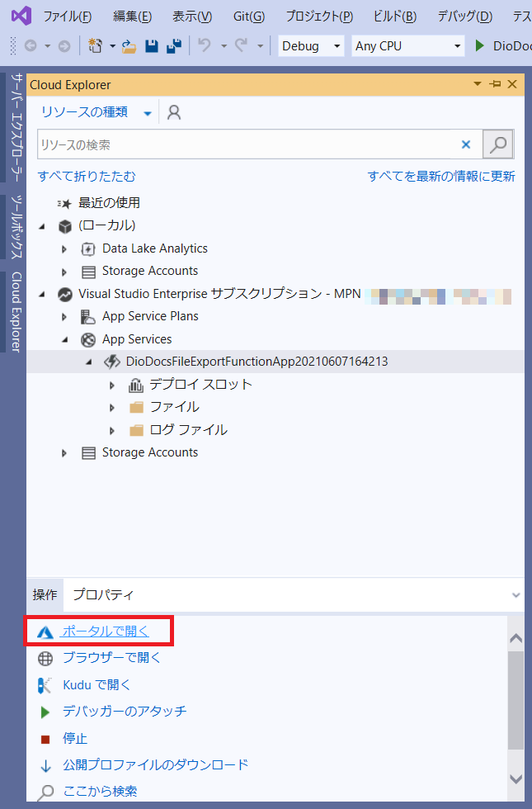Click the navigate forward arrow icon
Image resolution: width=532 pixels, height=809 pixels.
pos(64,46)
